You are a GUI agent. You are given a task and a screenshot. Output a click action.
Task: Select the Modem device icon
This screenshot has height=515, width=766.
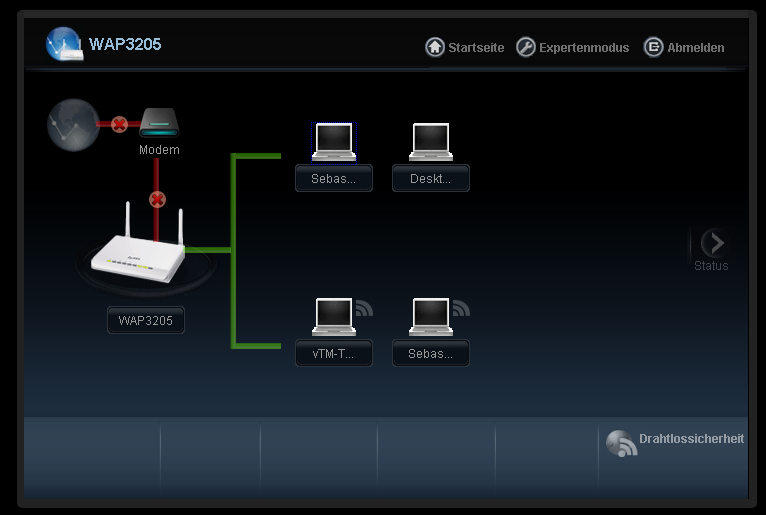coord(159,123)
